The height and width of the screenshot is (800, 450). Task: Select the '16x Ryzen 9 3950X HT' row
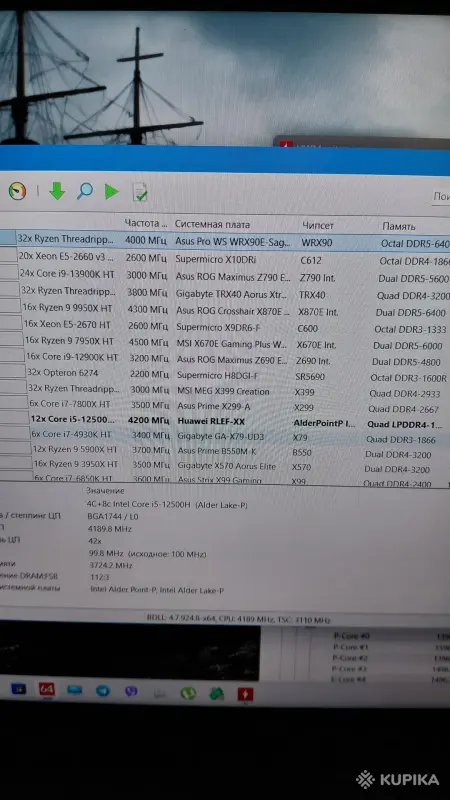tap(225, 466)
